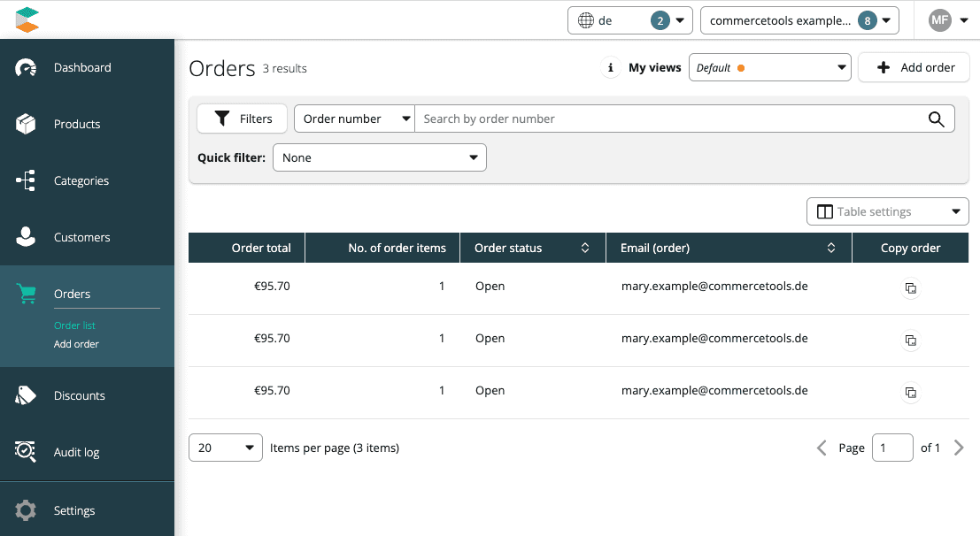Click the page number input field

click(892, 448)
